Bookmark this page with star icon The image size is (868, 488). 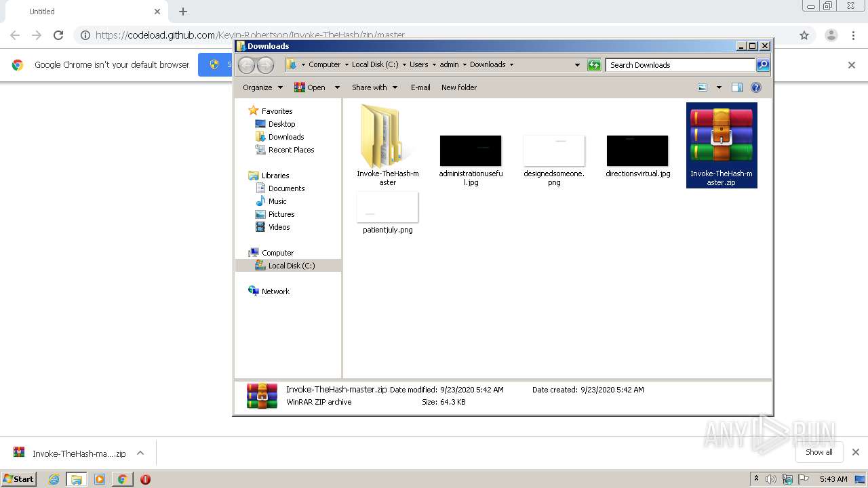804,35
